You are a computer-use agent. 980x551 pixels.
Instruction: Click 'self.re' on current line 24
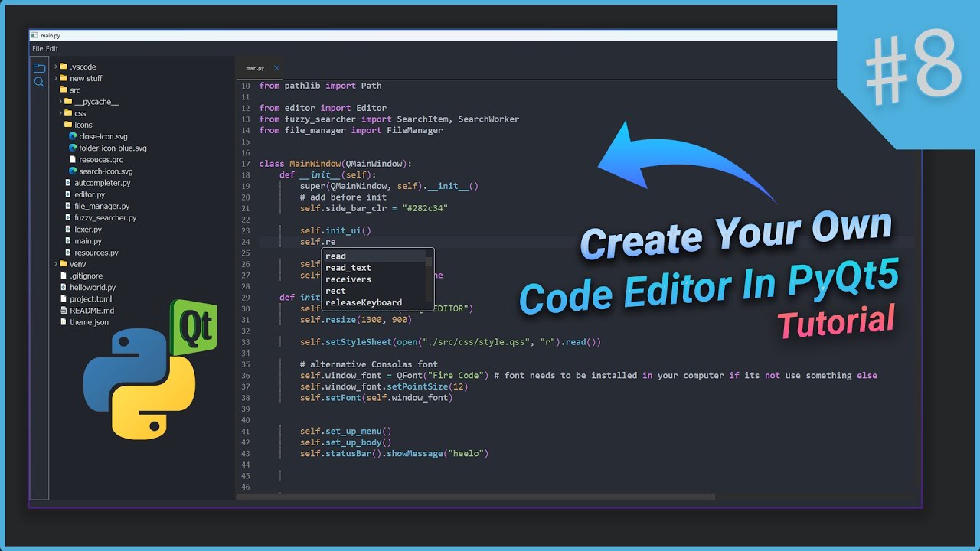pyautogui.click(x=318, y=242)
